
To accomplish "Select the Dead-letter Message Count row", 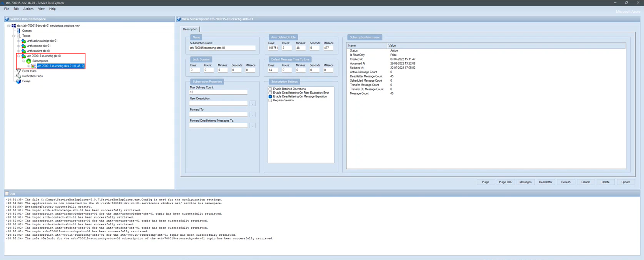I will (486, 76).
